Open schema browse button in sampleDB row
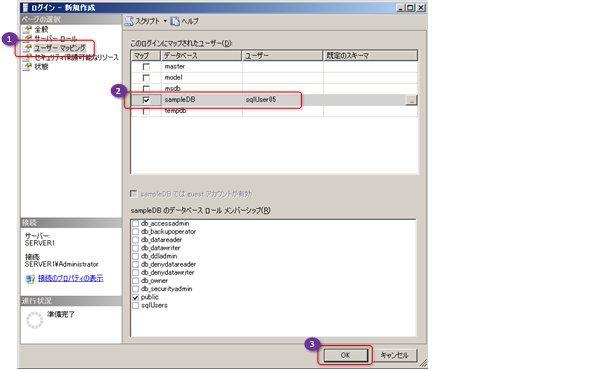The height and width of the screenshot is (371, 590). click(411, 100)
